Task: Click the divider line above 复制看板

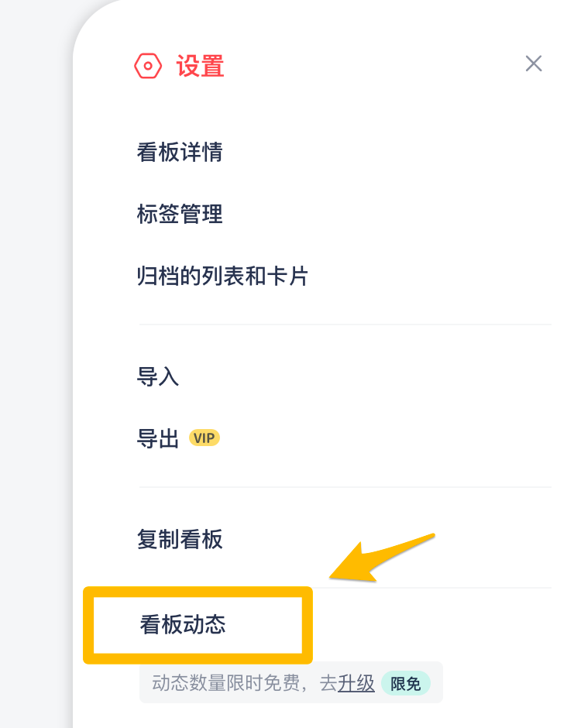Action: tap(345, 487)
